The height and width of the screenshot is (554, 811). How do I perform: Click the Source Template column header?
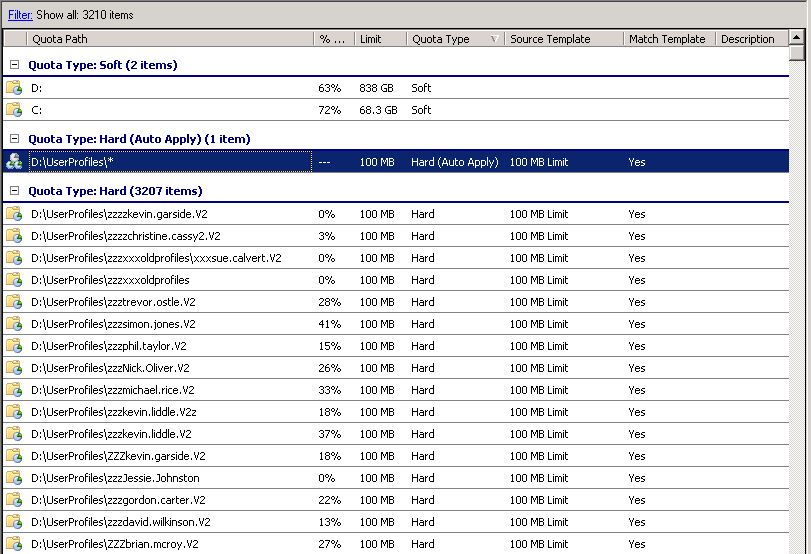(560, 39)
